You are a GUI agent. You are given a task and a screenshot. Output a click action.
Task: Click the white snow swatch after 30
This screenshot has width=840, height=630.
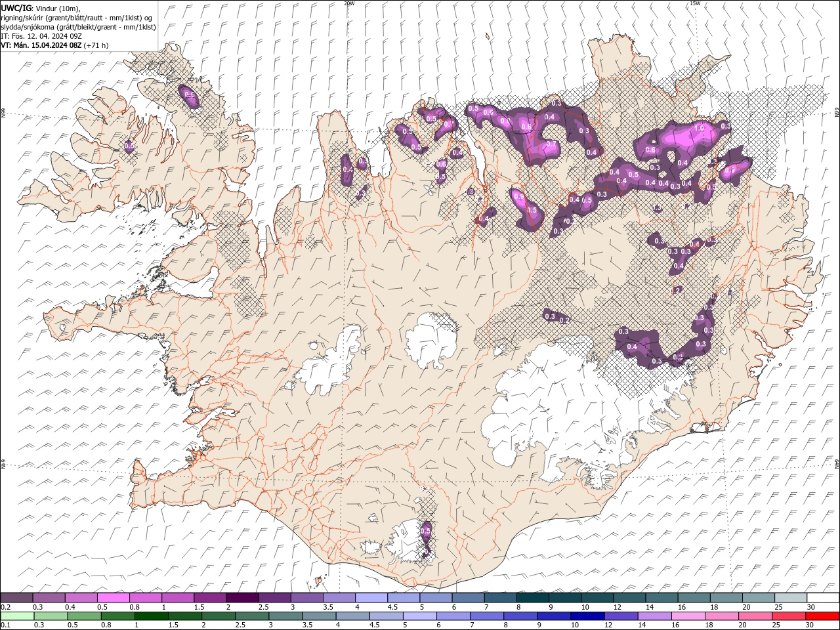[823, 598]
